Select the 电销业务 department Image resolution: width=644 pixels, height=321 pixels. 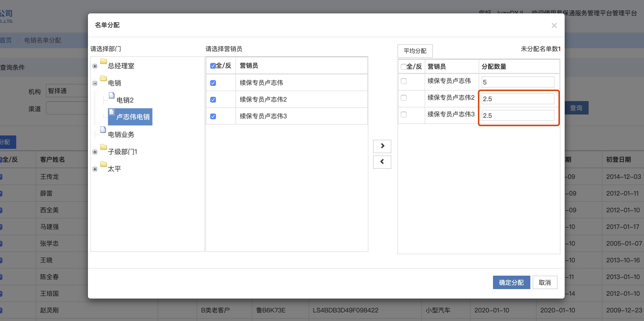tap(121, 135)
